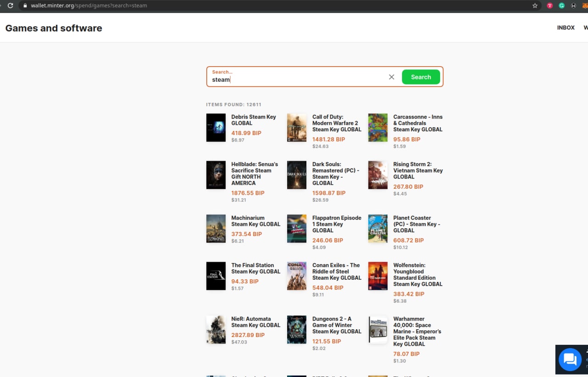This screenshot has width=588, height=377.
Task: Click the Rising Storm 2 cover thumbnail
Action: (378, 175)
